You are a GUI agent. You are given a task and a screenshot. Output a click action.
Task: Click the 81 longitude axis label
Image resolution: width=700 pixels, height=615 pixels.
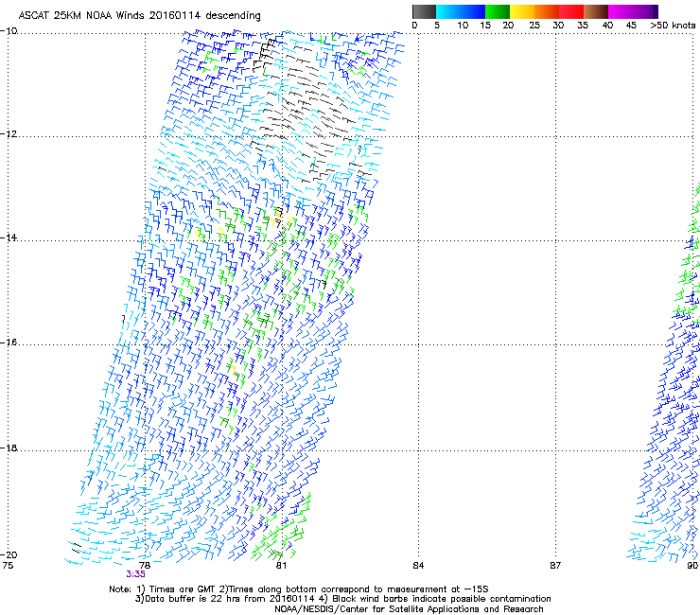click(281, 566)
